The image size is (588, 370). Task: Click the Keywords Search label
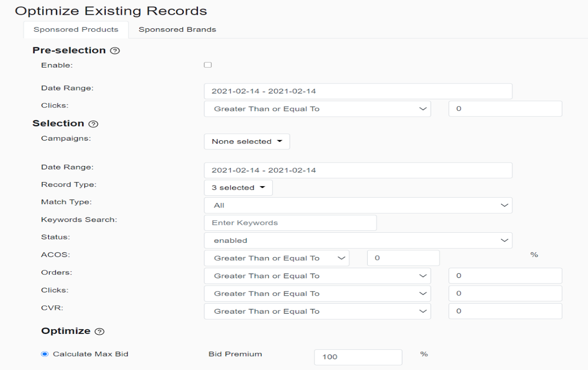79,220
